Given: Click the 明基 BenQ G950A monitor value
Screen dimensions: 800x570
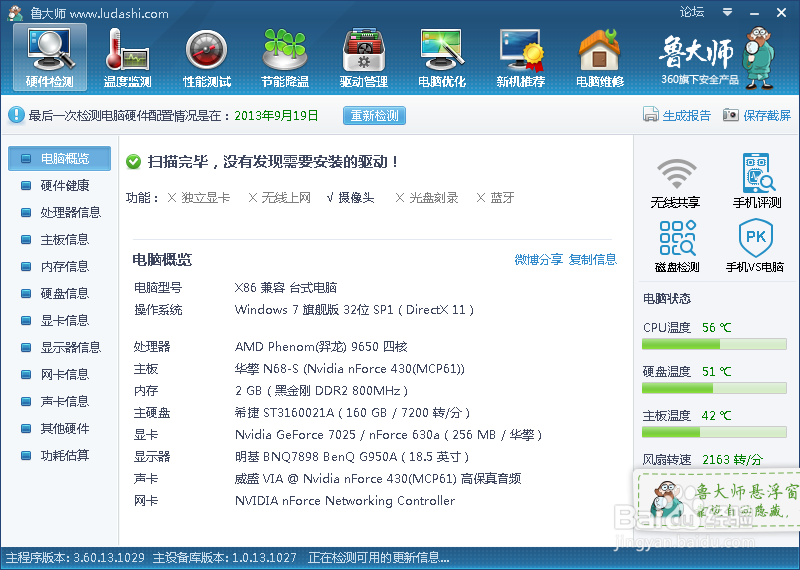Looking at the screenshot, I should coord(352,457).
